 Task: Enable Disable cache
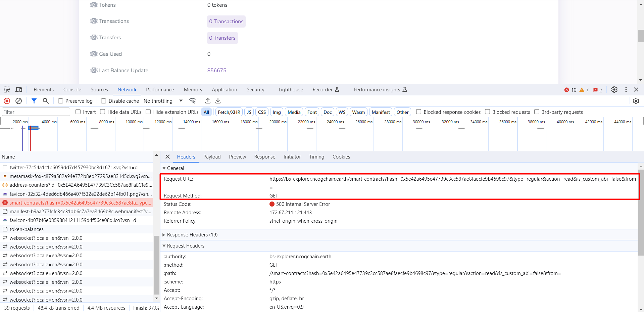[103, 101]
